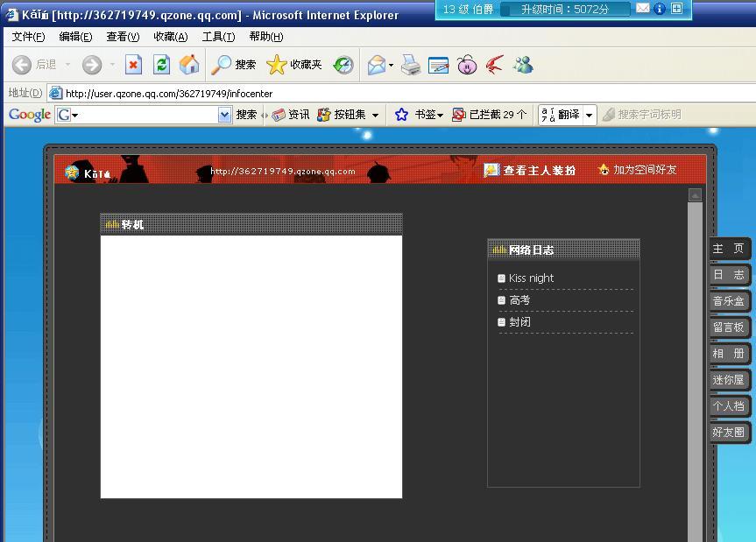Click the Stop loading button
Viewport: 756px width, 542px height.
(x=133, y=65)
